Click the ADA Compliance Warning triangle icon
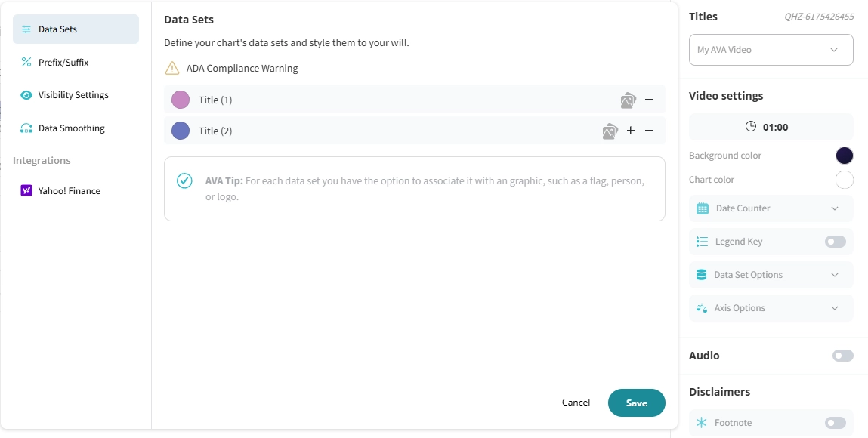This screenshot has height=438, width=868. click(172, 68)
